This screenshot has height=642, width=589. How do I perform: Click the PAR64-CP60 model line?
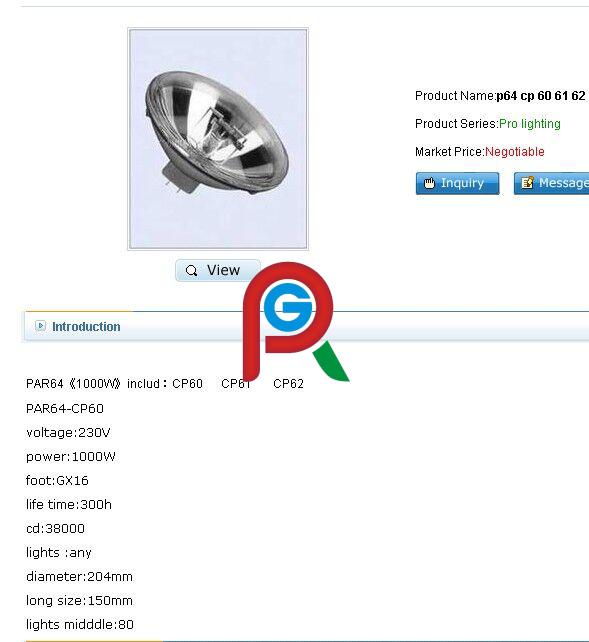click(x=65, y=409)
